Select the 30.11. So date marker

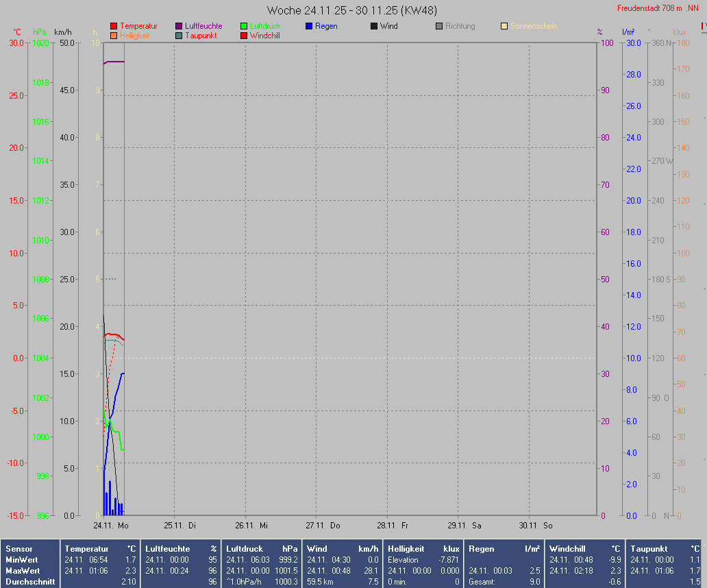click(534, 526)
